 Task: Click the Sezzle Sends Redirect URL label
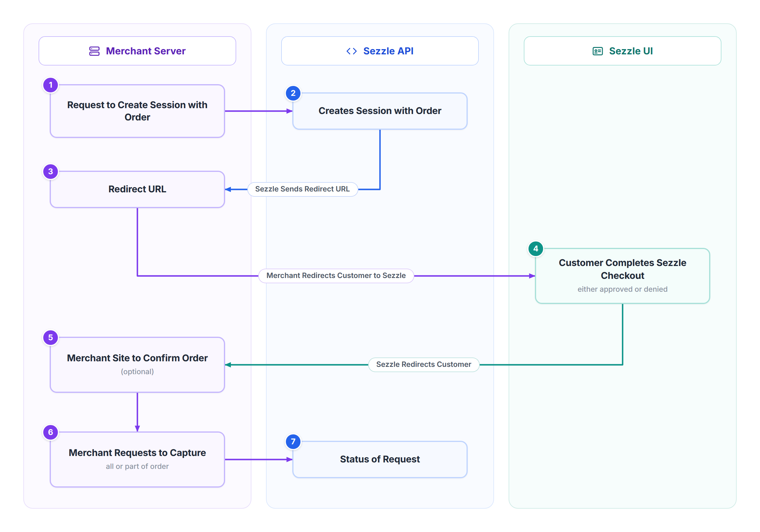click(x=303, y=189)
